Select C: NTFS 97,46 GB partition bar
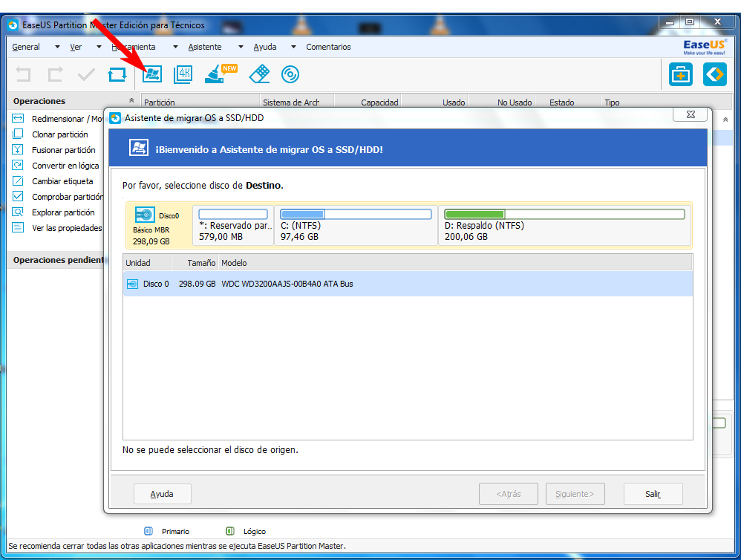Image resolution: width=741 pixels, height=560 pixels. point(356,225)
